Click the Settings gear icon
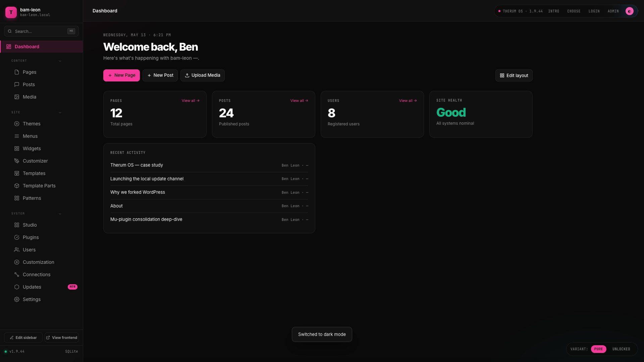Image resolution: width=644 pixels, height=362 pixels. [17, 299]
